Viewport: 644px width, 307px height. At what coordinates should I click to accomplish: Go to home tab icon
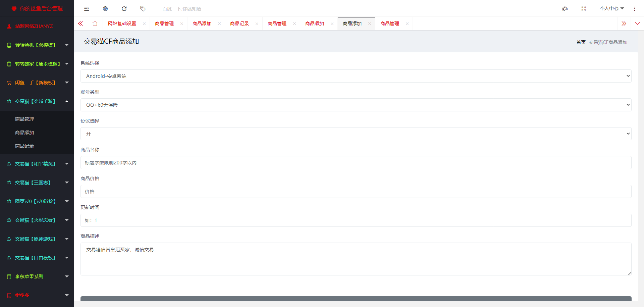click(x=95, y=23)
